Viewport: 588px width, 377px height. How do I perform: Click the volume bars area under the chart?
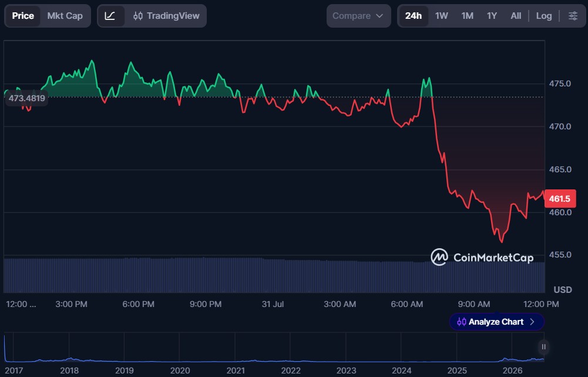(x=274, y=275)
